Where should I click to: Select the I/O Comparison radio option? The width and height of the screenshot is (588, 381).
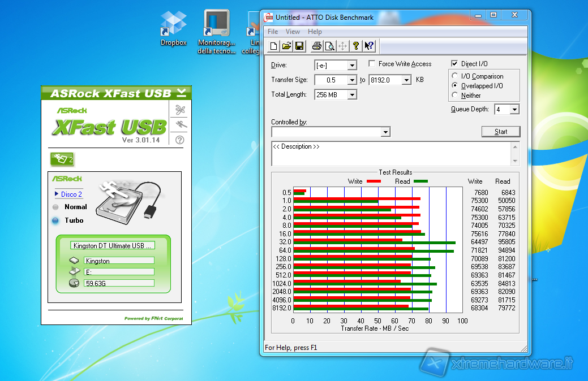tap(456, 76)
